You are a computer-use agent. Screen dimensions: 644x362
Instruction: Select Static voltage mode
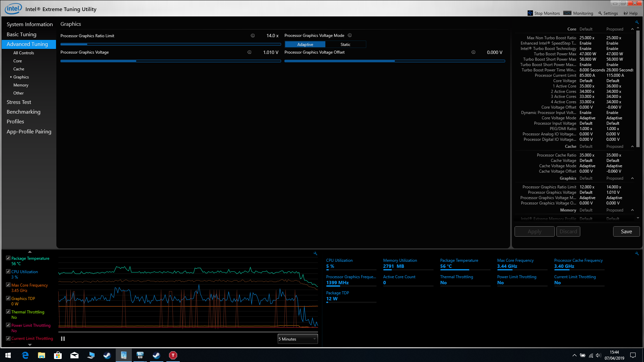click(345, 45)
